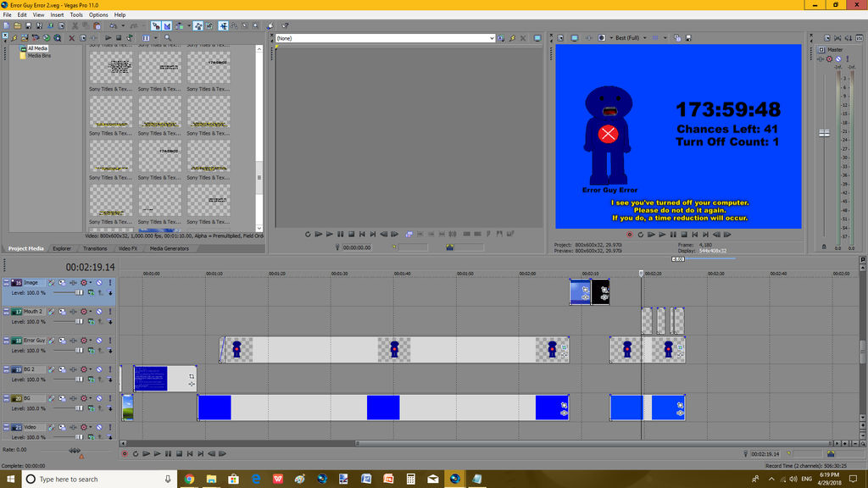Mute the Mouth 2 track

click(x=98, y=311)
